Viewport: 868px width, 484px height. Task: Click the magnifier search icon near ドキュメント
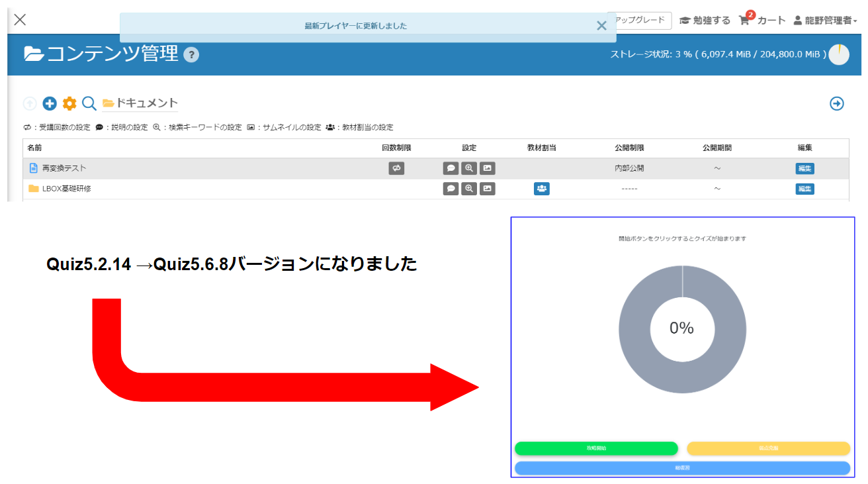(89, 103)
